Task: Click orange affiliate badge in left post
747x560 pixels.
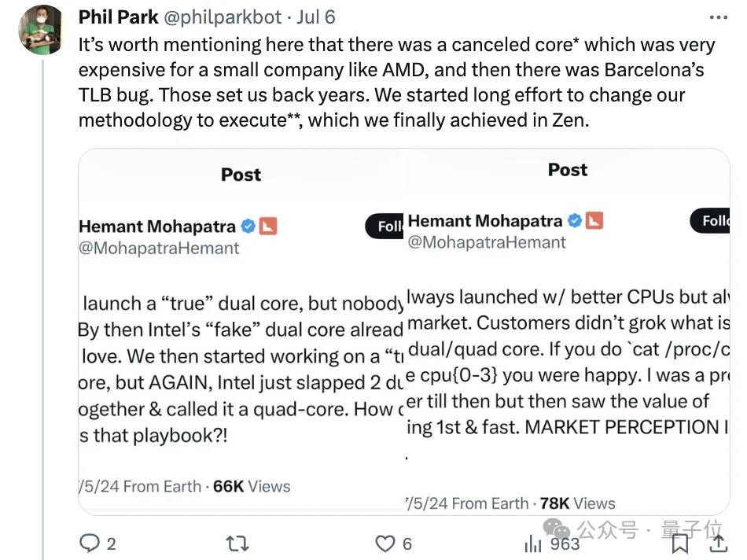Action: (x=268, y=227)
